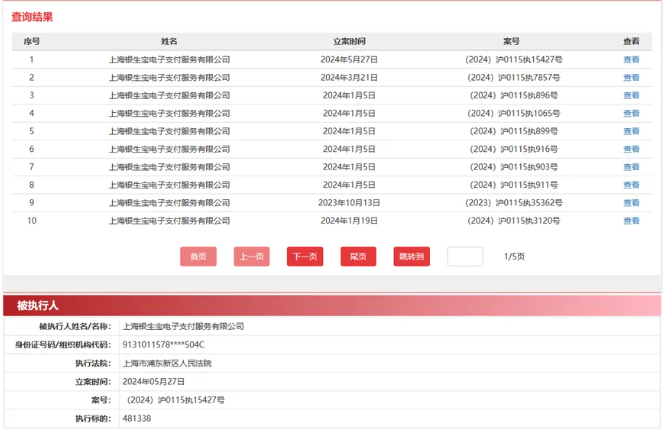Select case number (2024) 沪0115执7857号 cell
The image size is (671, 430).
(514, 78)
